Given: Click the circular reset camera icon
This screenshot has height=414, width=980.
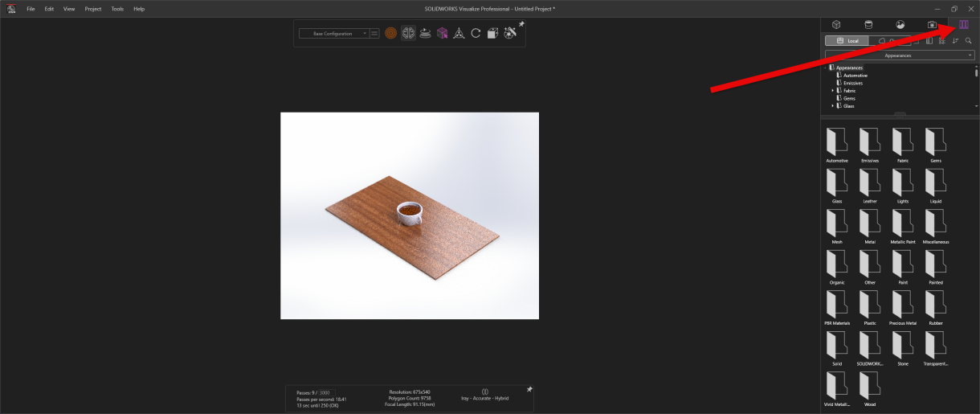Looking at the screenshot, I should point(476,34).
